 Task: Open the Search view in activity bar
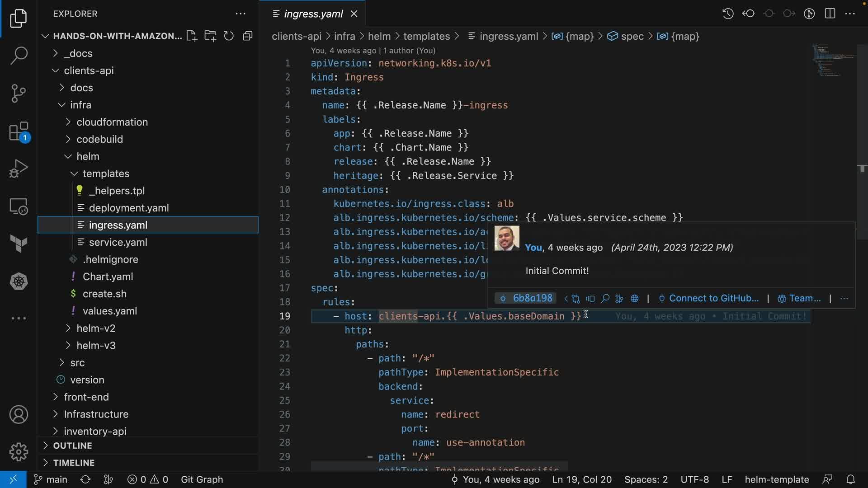coord(19,56)
